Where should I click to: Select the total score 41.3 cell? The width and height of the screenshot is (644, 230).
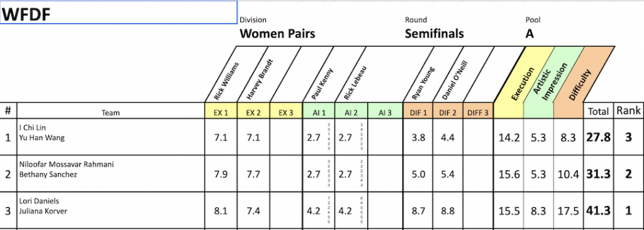[599, 210]
